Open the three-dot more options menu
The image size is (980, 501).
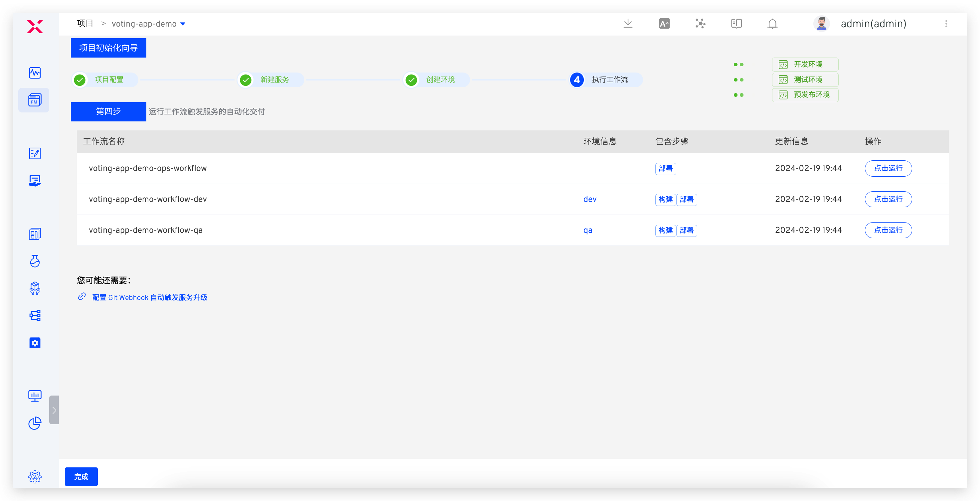(x=946, y=24)
